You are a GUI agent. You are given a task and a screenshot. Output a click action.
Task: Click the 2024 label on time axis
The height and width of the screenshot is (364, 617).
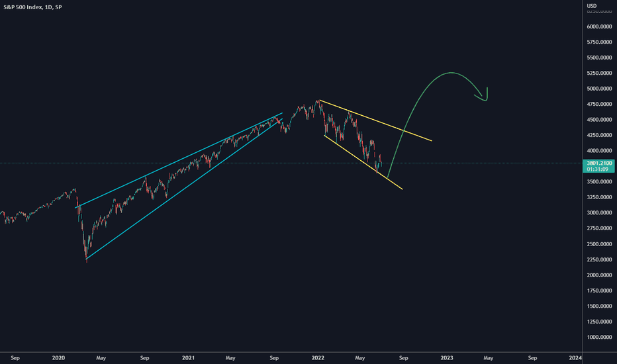click(x=575, y=357)
